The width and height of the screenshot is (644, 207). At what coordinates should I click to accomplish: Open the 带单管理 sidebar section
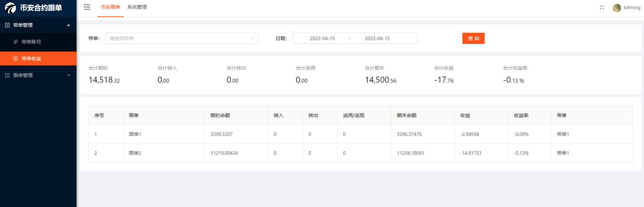pos(38,25)
